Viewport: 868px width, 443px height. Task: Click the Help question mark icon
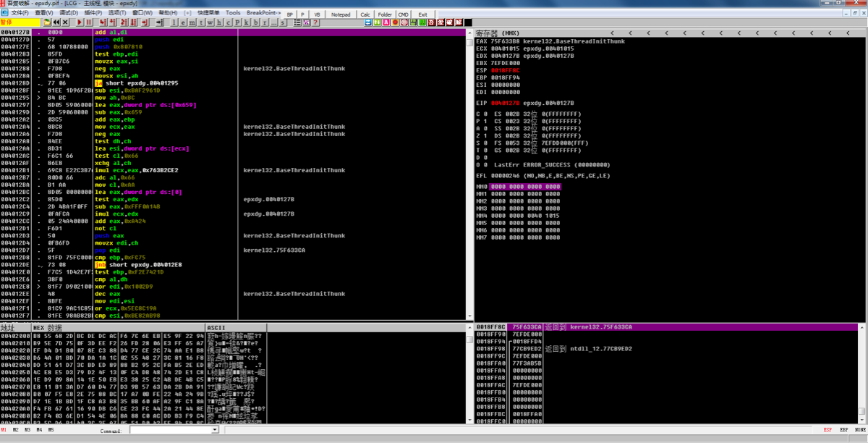click(315, 22)
